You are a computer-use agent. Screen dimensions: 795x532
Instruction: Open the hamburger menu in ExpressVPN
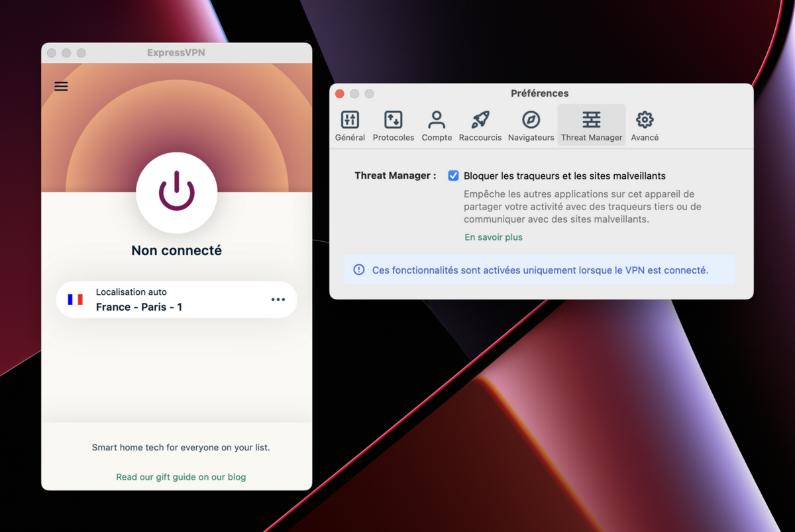point(61,86)
